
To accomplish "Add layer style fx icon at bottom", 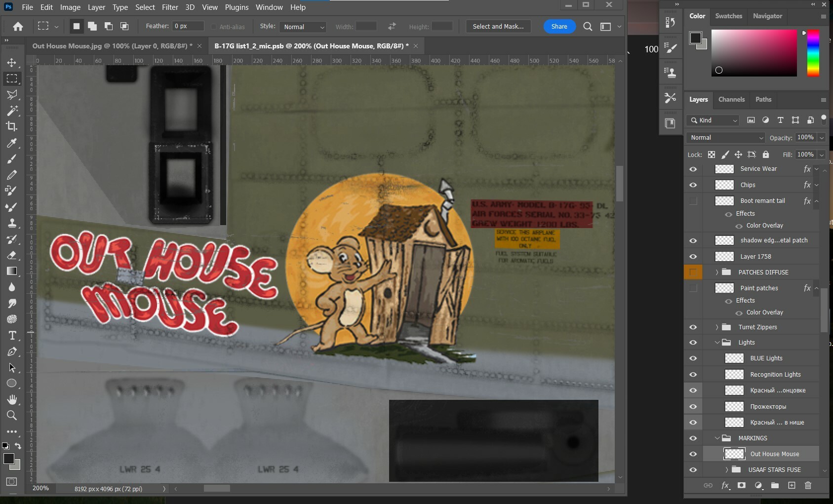I will click(x=725, y=485).
